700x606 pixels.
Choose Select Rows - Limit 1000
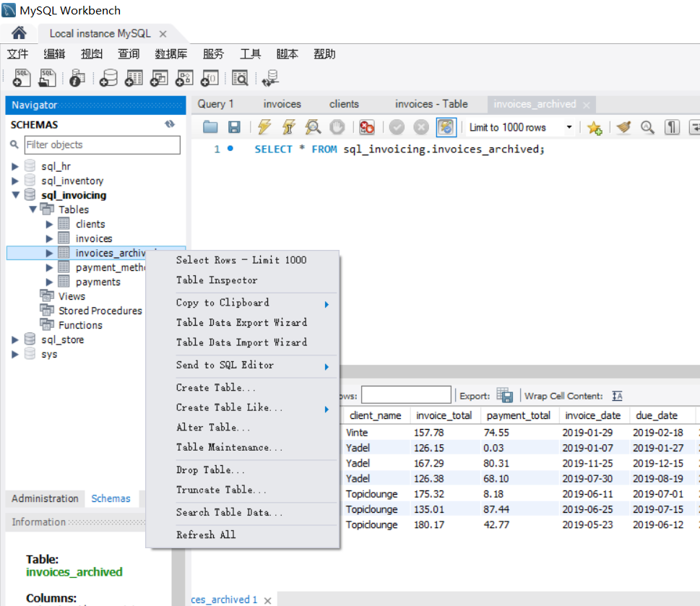point(243,260)
